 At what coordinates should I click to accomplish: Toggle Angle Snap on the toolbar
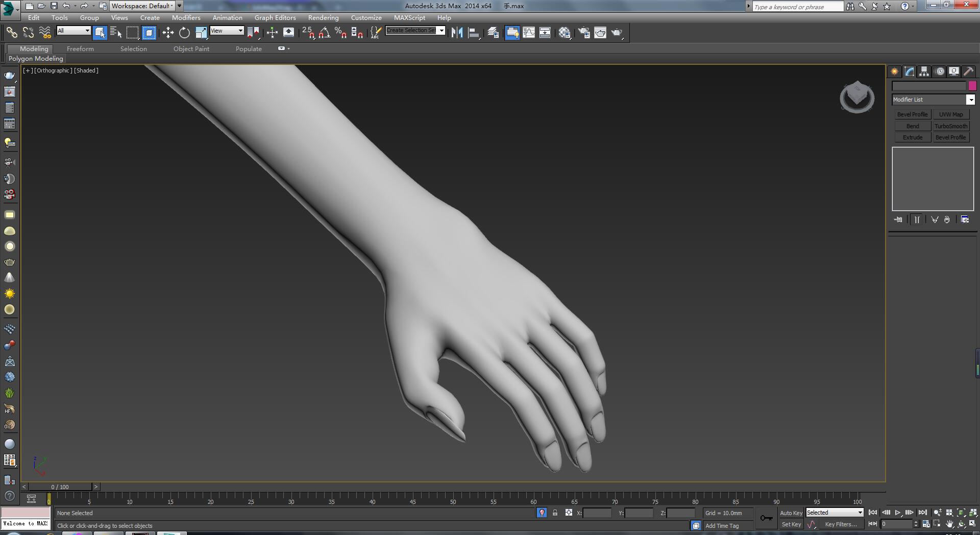click(324, 33)
